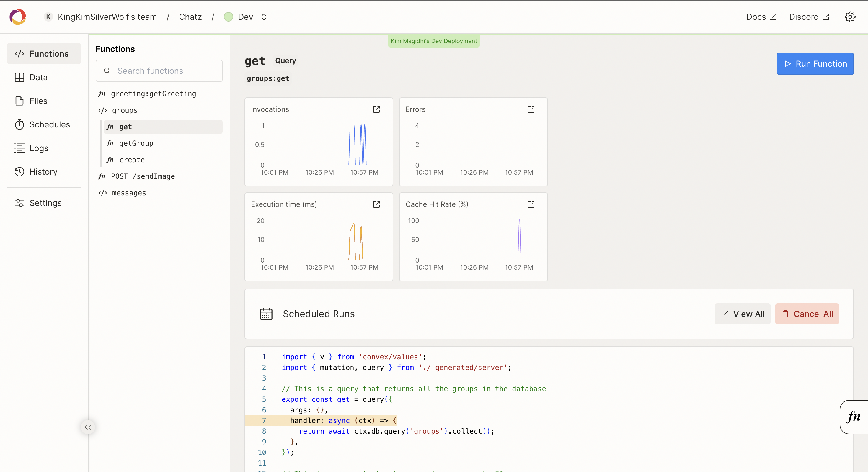
Task: Open the Data page in sidebar
Action: [38, 77]
